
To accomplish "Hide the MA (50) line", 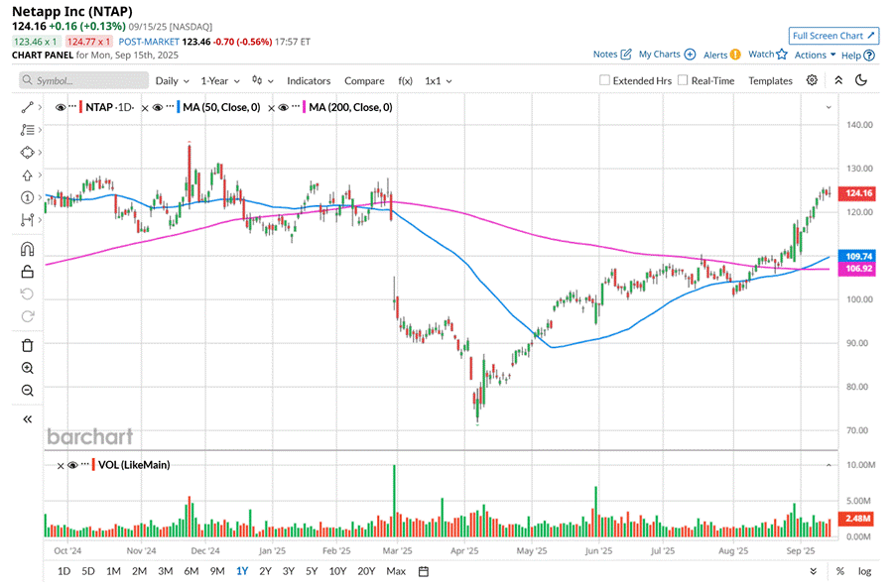I will pos(158,107).
